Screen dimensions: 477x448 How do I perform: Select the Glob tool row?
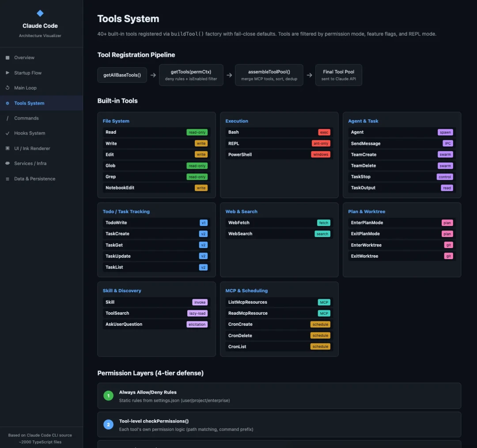coord(156,166)
